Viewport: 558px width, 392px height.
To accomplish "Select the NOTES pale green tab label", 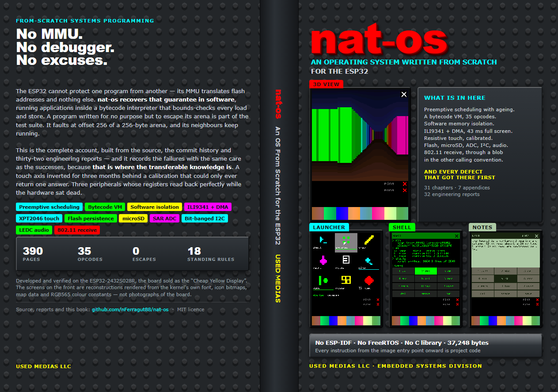I will coord(482,227).
